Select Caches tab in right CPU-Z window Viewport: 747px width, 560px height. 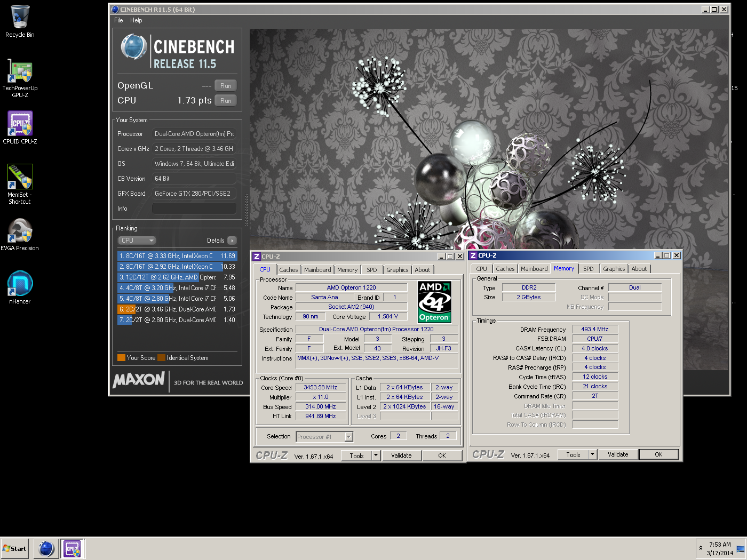(x=505, y=269)
